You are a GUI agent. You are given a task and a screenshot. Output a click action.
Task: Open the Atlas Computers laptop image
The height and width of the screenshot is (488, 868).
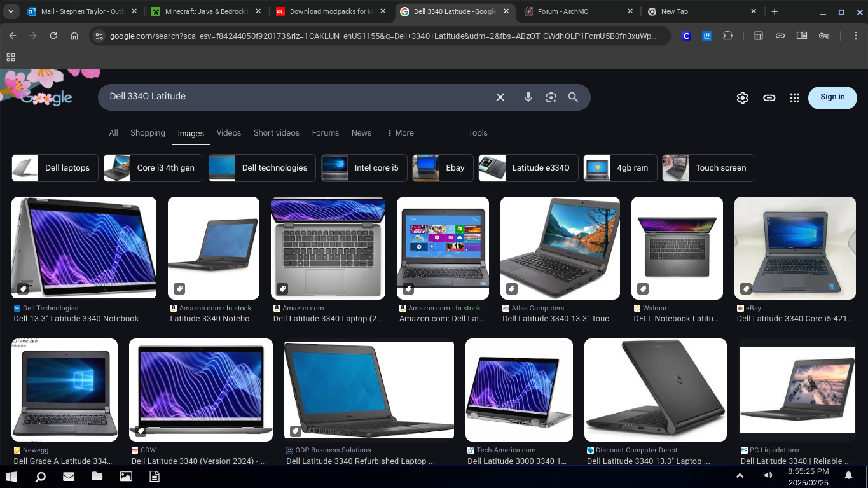click(x=560, y=248)
